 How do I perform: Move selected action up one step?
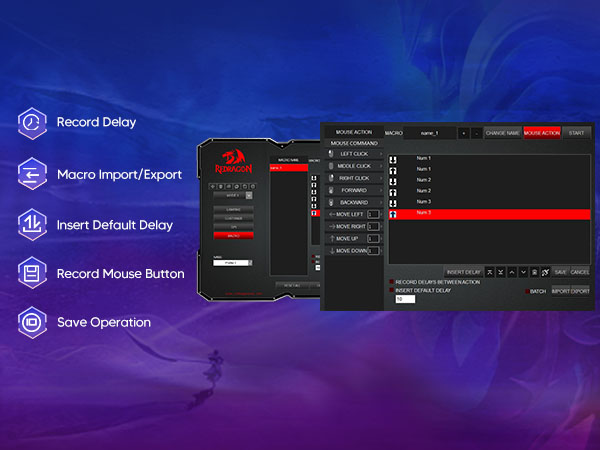(513, 271)
